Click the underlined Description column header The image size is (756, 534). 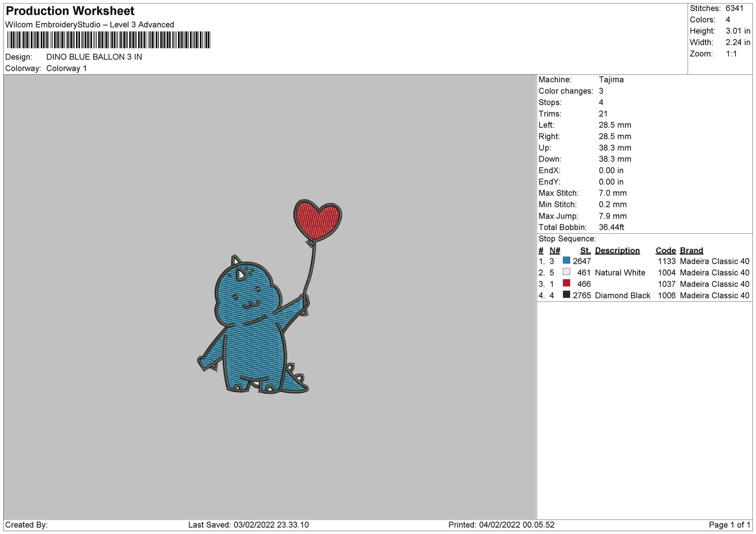point(617,251)
